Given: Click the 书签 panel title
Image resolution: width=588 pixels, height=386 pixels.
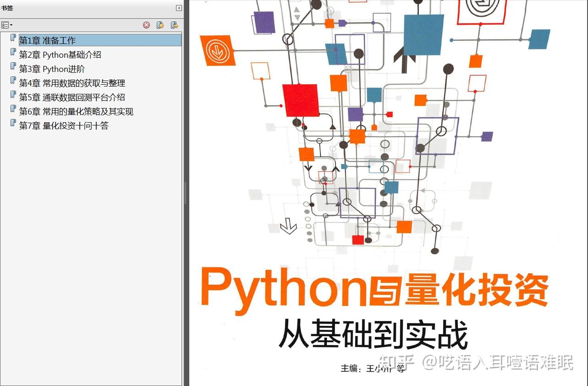Looking at the screenshot, I should click(x=8, y=8).
